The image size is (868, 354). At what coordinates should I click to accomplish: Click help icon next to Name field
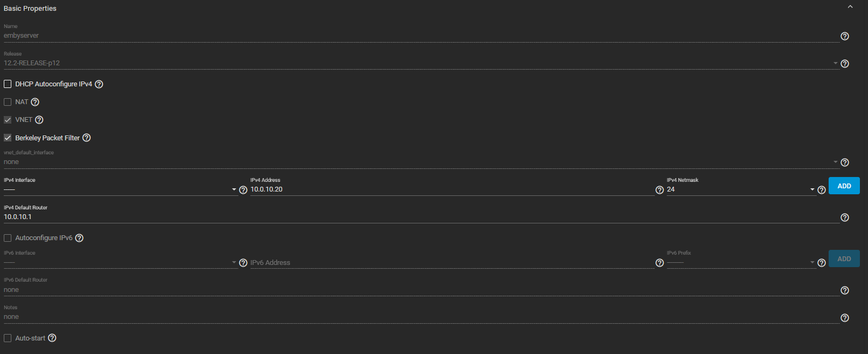845,36
